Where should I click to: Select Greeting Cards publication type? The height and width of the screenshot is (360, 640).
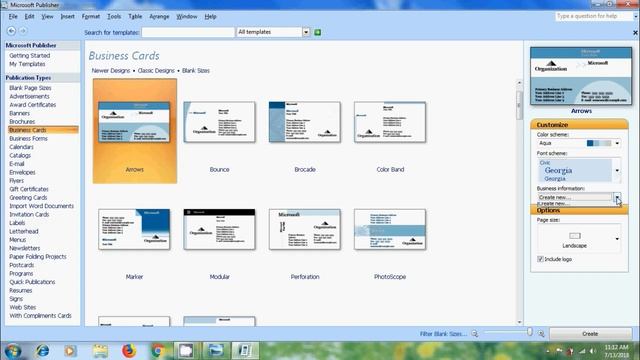tap(28, 198)
